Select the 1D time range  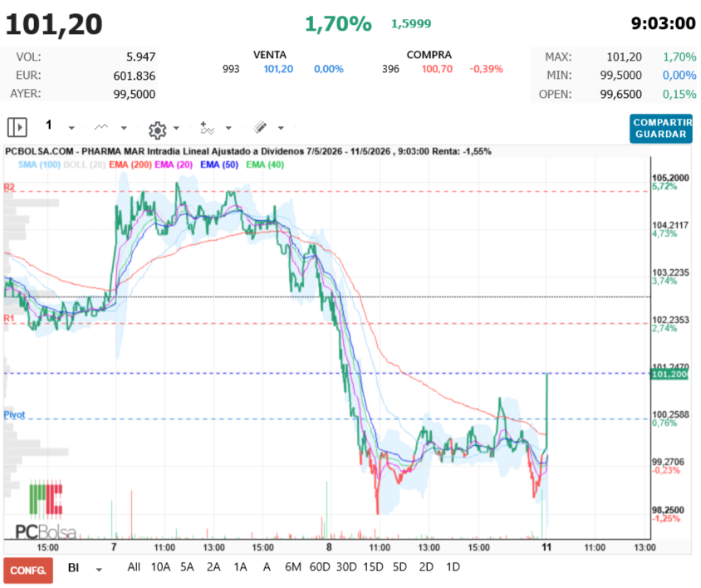click(x=453, y=567)
